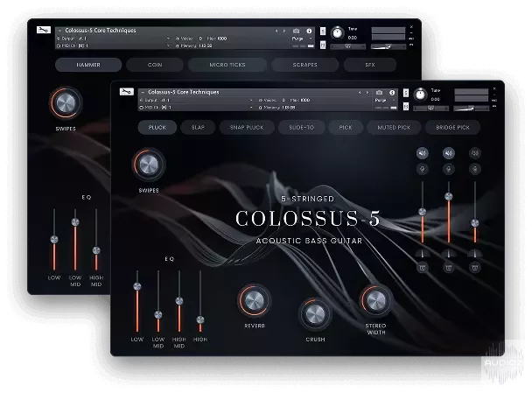Toggle the Mute M button in back window

click(x=323, y=45)
